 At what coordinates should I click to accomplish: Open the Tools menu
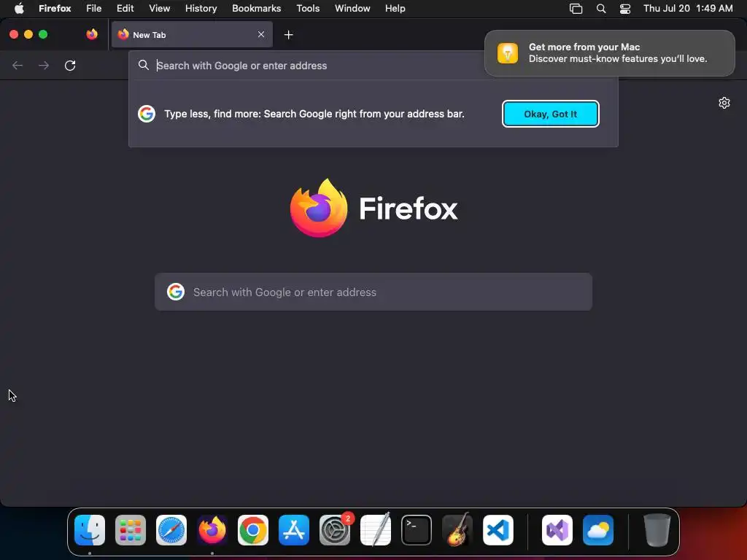coord(308,8)
